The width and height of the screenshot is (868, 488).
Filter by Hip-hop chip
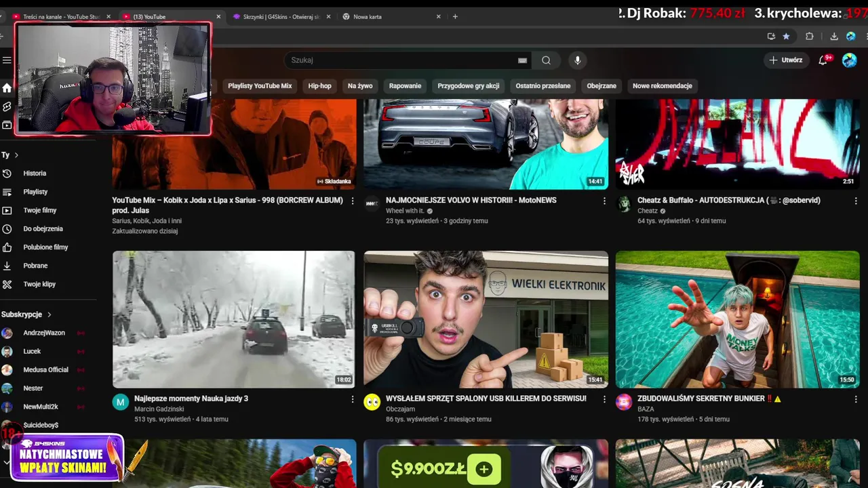tap(320, 86)
